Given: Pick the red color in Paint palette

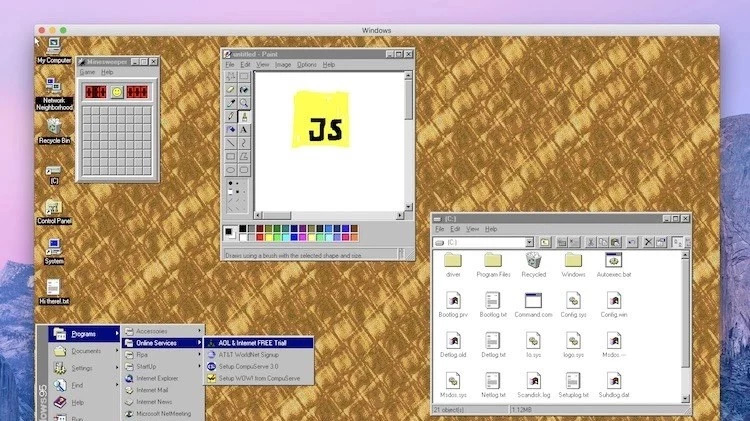Looking at the screenshot, I should tap(260, 237).
